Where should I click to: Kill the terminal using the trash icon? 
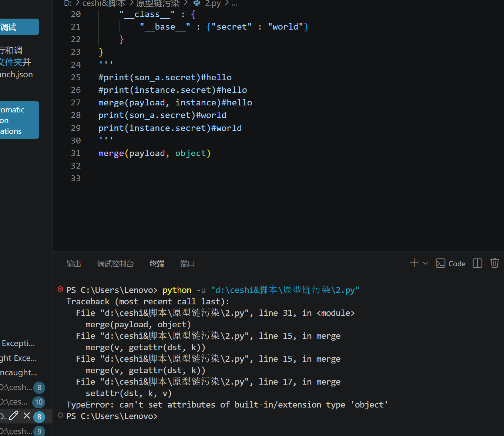(x=494, y=263)
